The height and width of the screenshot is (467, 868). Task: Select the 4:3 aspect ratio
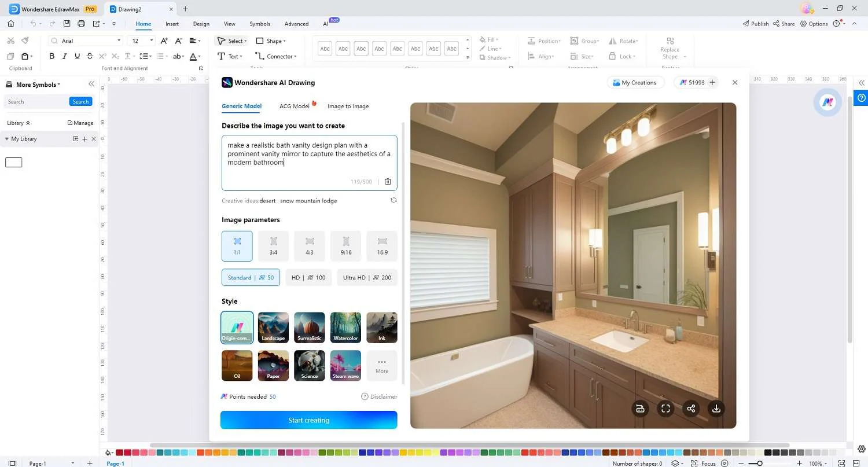(310, 246)
